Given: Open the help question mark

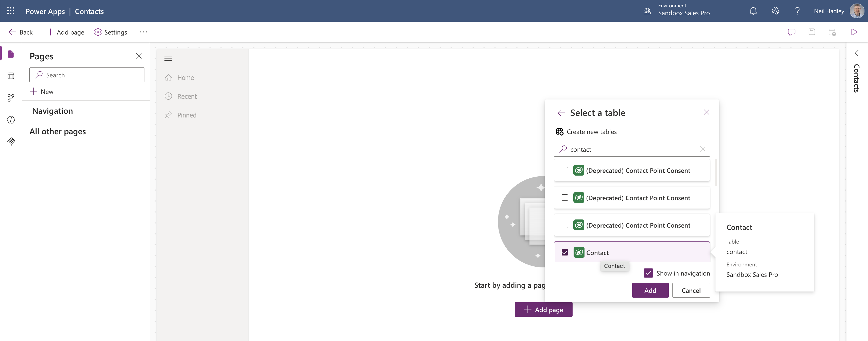Looking at the screenshot, I should (797, 11).
